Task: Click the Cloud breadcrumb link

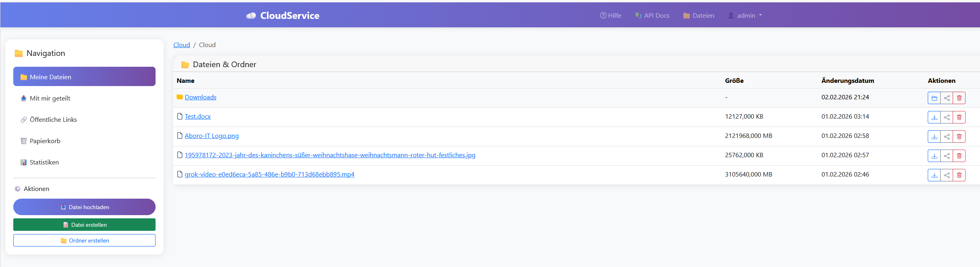Action: 181,45
